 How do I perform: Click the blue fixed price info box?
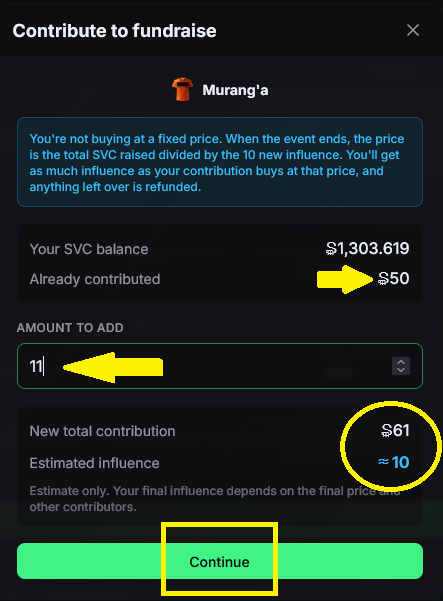coord(220,162)
